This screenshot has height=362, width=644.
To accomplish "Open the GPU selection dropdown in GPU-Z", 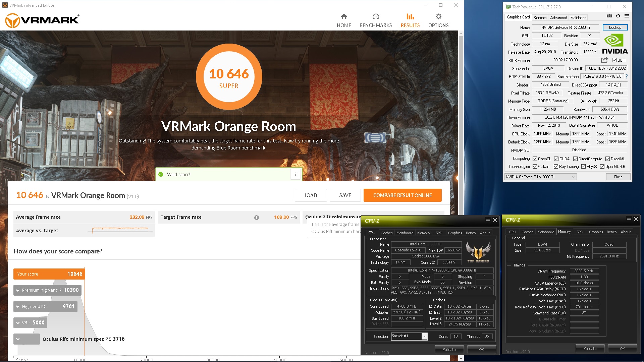I will tap(540, 177).
